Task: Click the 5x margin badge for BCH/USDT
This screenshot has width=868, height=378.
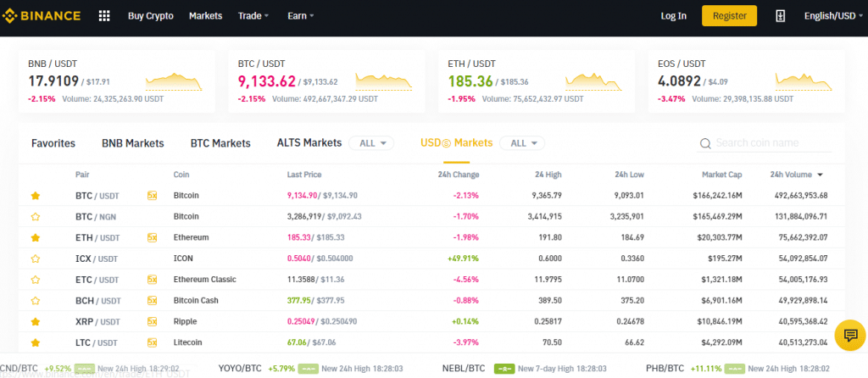Action: click(x=153, y=301)
